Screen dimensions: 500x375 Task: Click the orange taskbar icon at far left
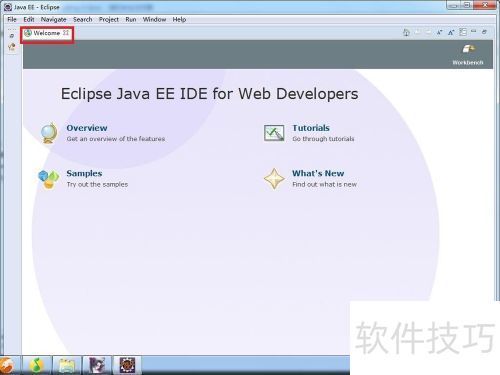pos(7,365)
